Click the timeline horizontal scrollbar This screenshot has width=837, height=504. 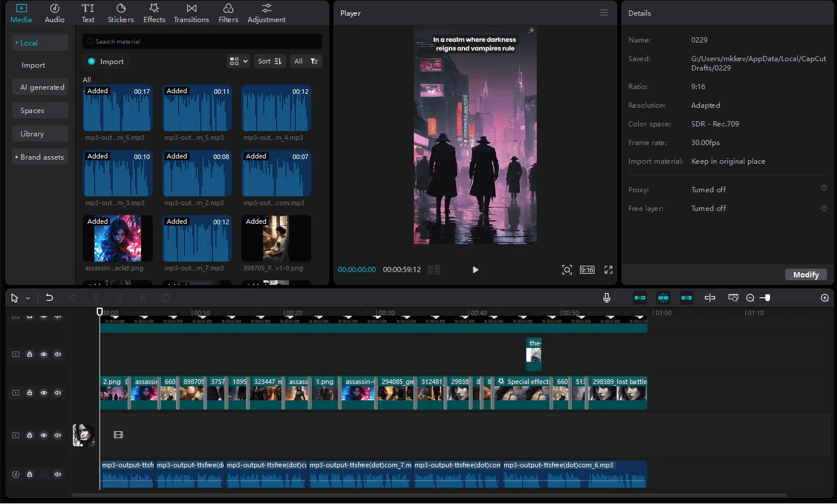(429, 496)
